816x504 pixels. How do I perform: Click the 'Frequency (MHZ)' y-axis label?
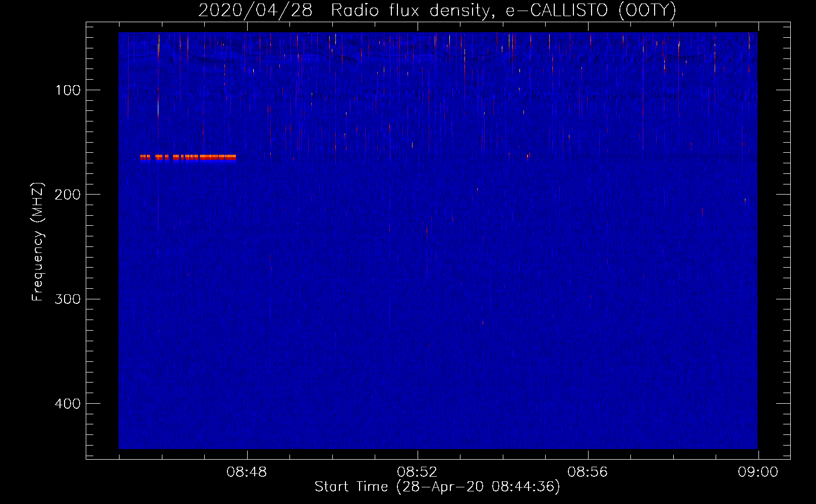point(38,242)
